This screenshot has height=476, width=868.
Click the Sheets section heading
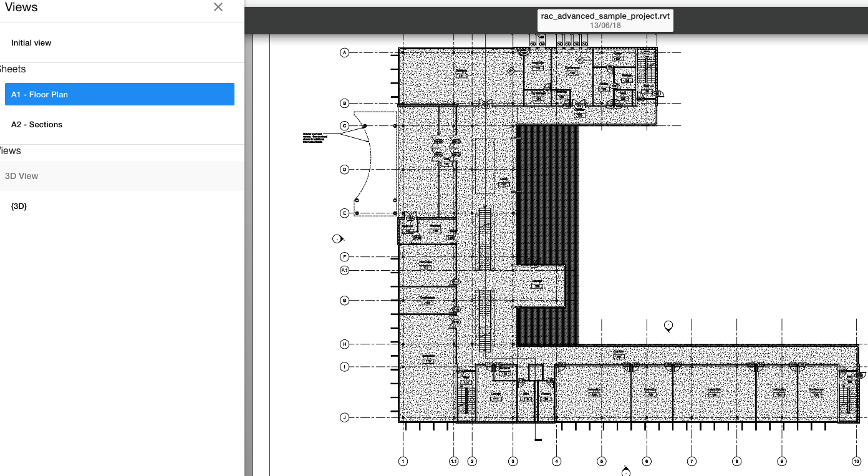(12, 69)
